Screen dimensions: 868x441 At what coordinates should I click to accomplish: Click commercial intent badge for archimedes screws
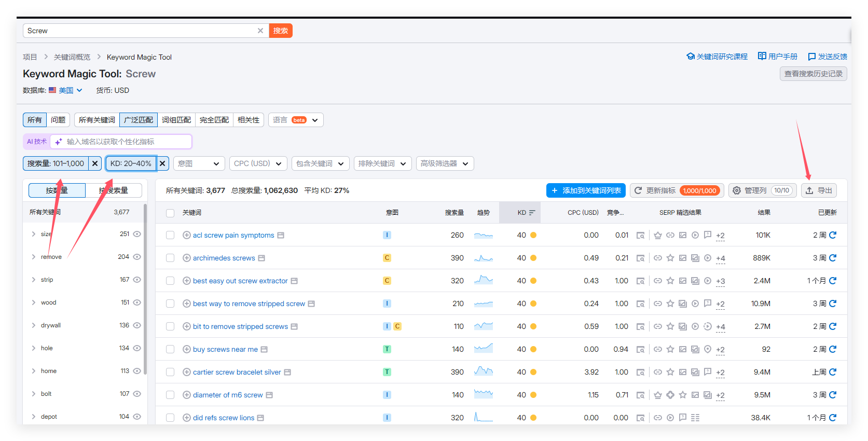387,258
